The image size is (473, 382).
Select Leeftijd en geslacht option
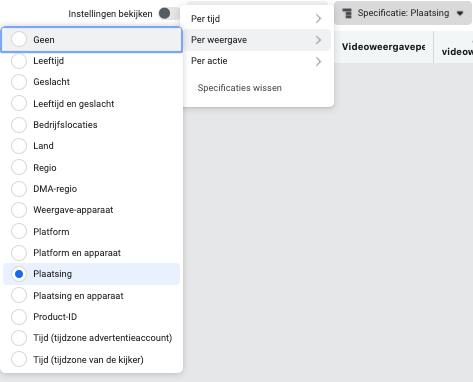click(x=19, y=104)
